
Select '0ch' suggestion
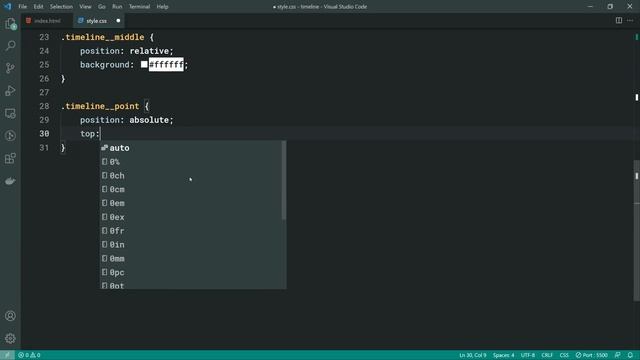click(x=191, y=176)
